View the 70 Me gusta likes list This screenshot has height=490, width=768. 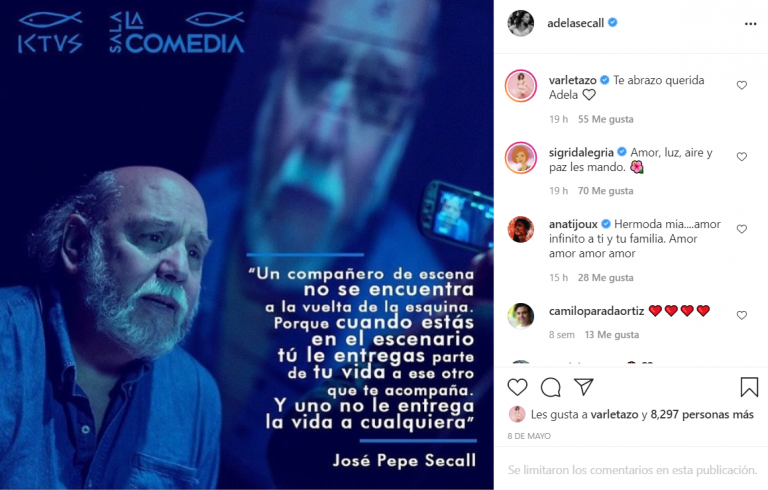(605, 191)
